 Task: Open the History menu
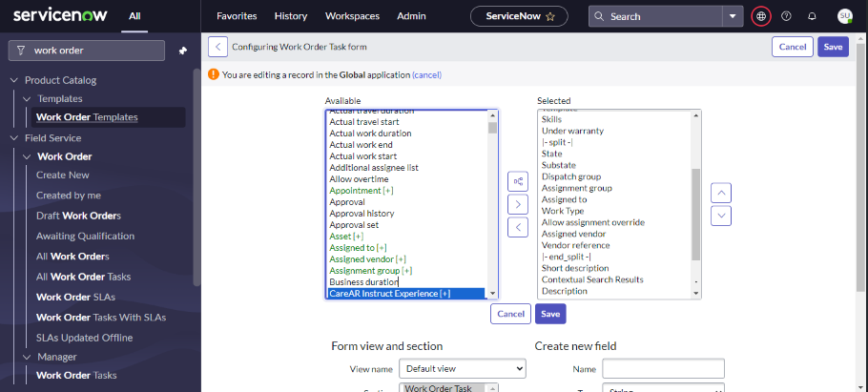tap(291, 16)
